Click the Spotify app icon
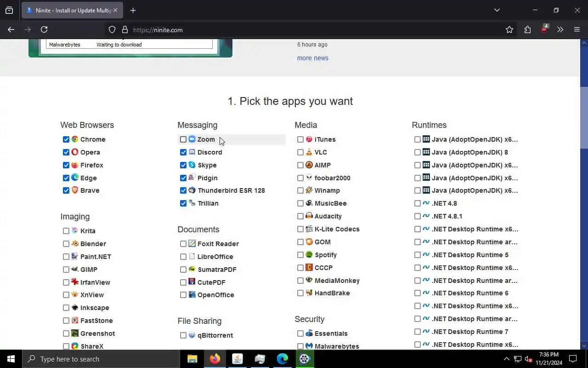The image size is (588, 368). [309, 254]
